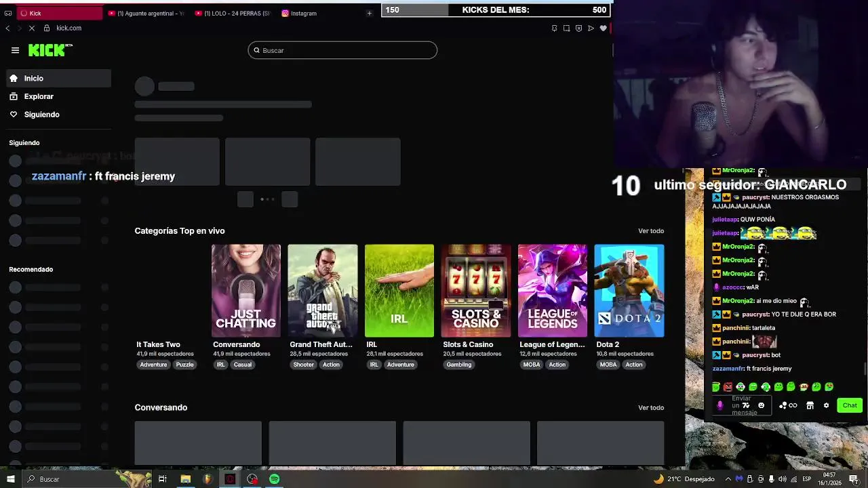
Task: Click Ver todo for Conversando section
Action: [x=651, y=407]
